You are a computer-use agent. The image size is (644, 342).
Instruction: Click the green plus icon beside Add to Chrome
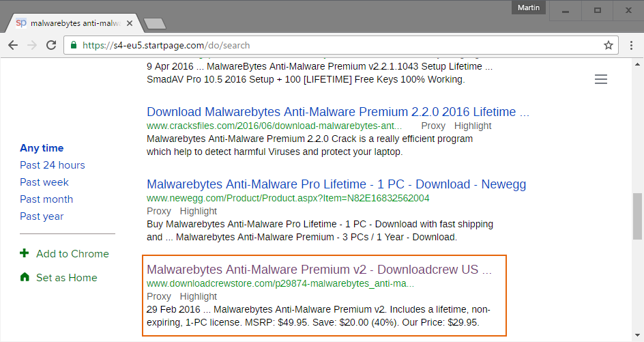coord(25,253)
